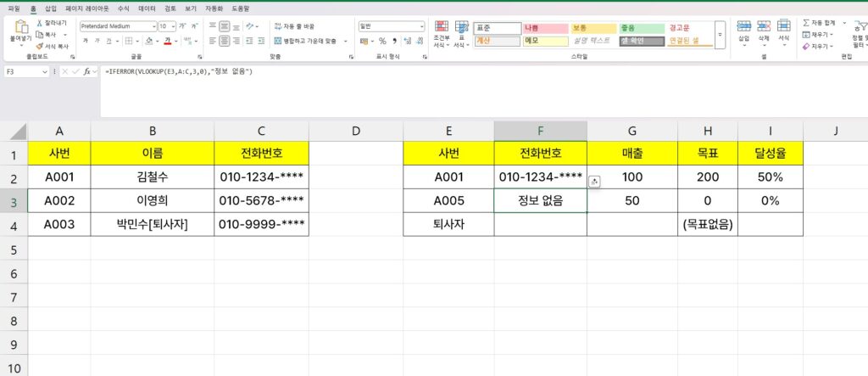Click the insert cells (삽입) icon

pos(744,28)
